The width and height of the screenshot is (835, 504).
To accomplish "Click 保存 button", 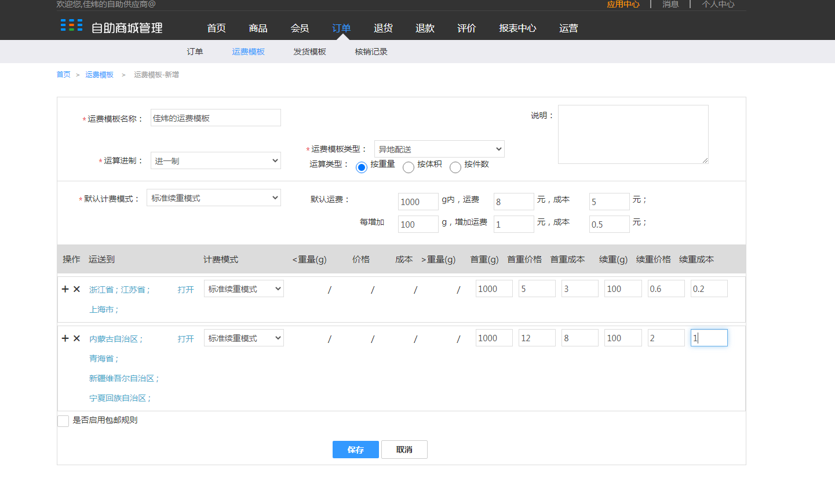I will coord(356,450).
